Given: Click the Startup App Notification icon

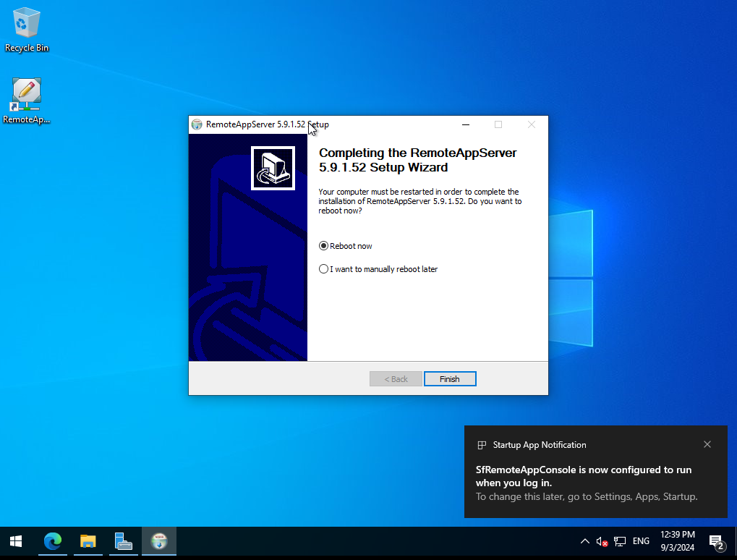Looking at the screenshot, I should tap(482, 445).
